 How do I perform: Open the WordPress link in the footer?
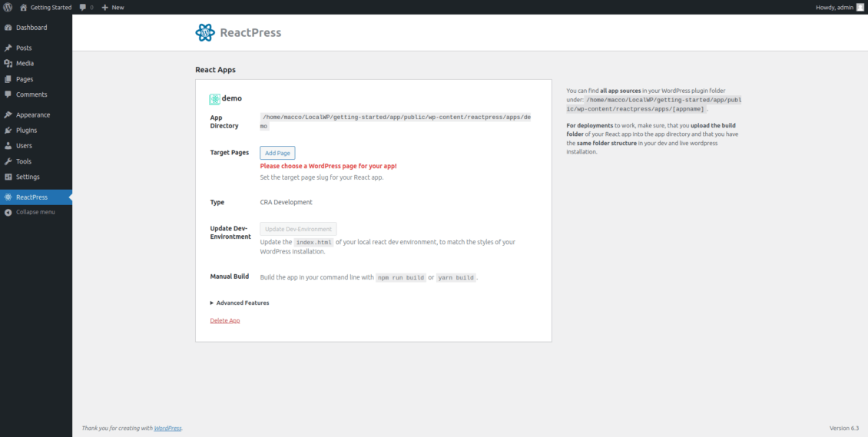pyautogui.click(x=167, y=428)
